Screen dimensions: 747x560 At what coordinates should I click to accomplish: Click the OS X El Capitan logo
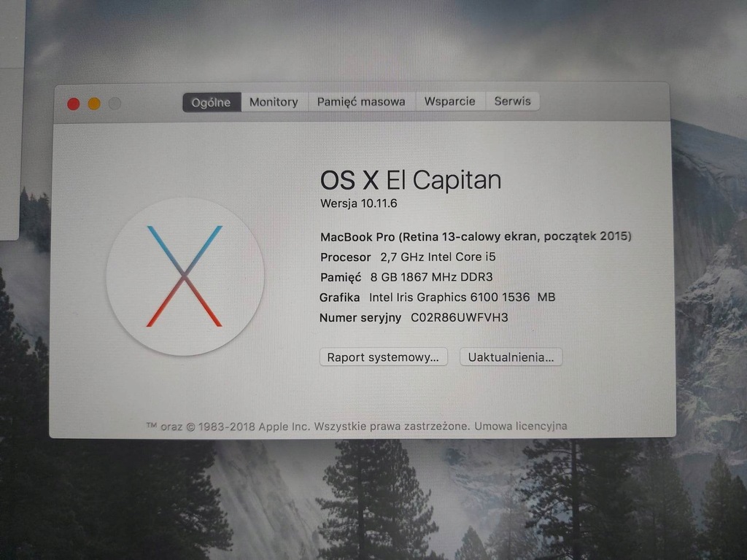(185, 276)
